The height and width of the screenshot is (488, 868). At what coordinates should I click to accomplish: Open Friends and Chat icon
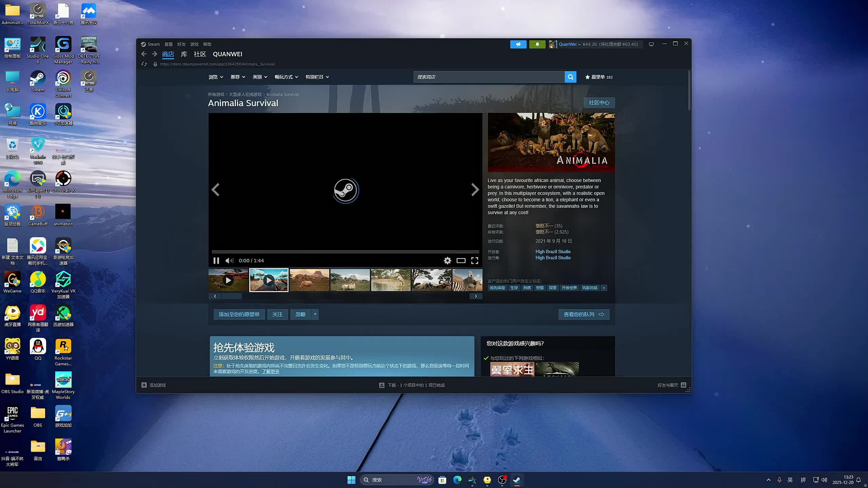(684, 385)
